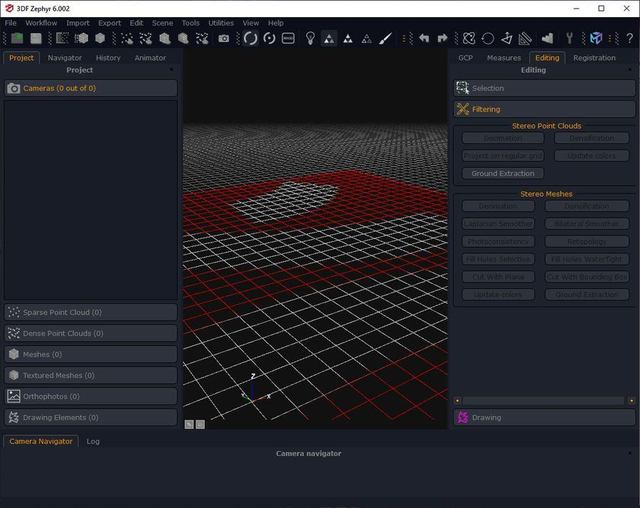
Task: Click the green new project icon
Action: pos(17,38)
